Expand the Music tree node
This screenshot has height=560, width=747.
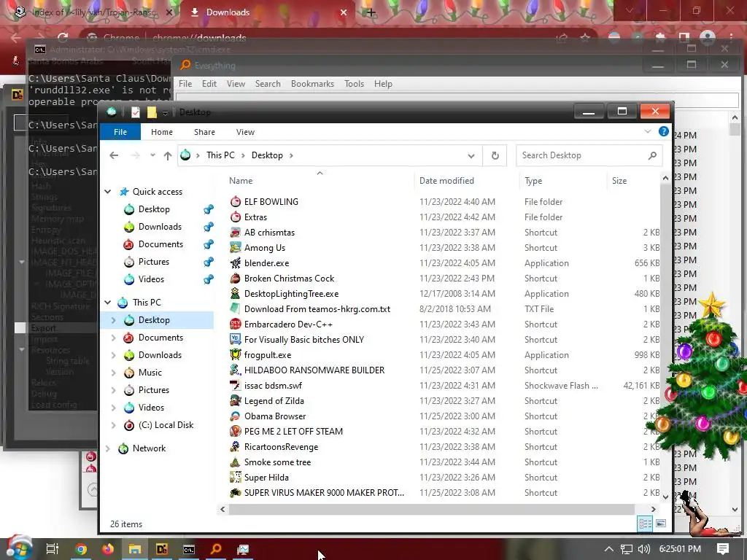coord(113,373)
